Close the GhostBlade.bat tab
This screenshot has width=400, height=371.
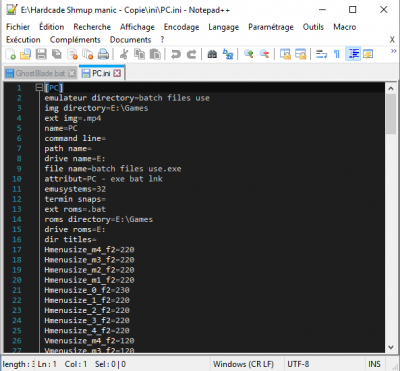(72, 73)
